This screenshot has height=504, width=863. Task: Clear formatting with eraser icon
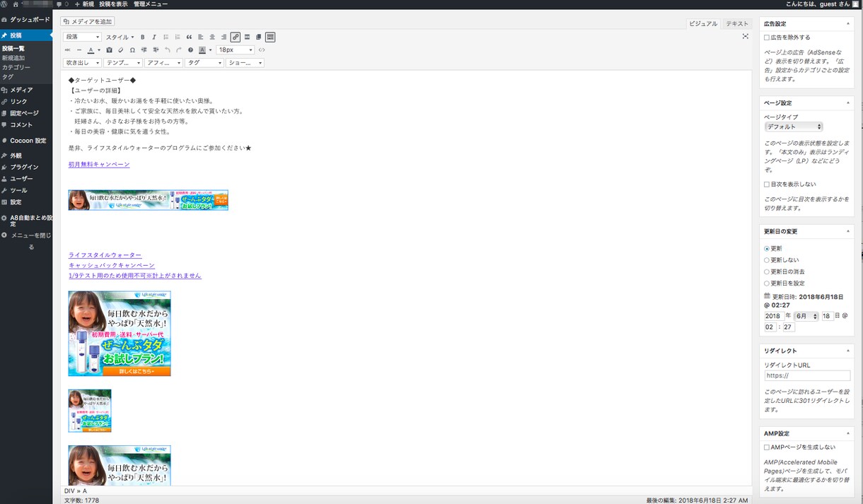[x=120, y=50]
